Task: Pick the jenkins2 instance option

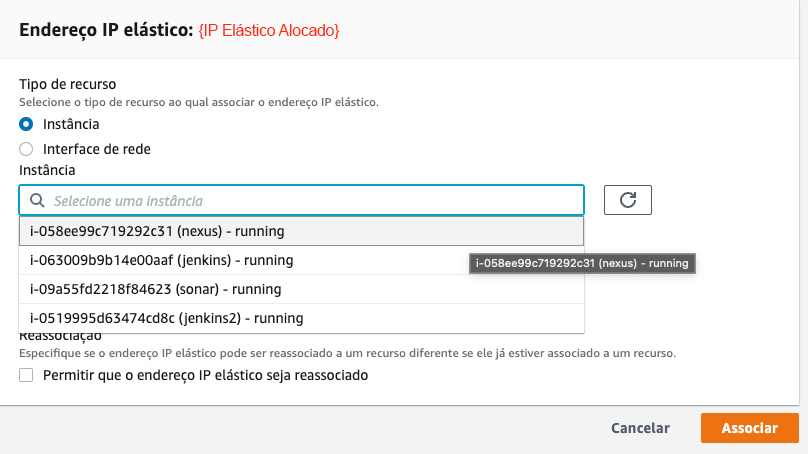Action: tap(166, 318)
